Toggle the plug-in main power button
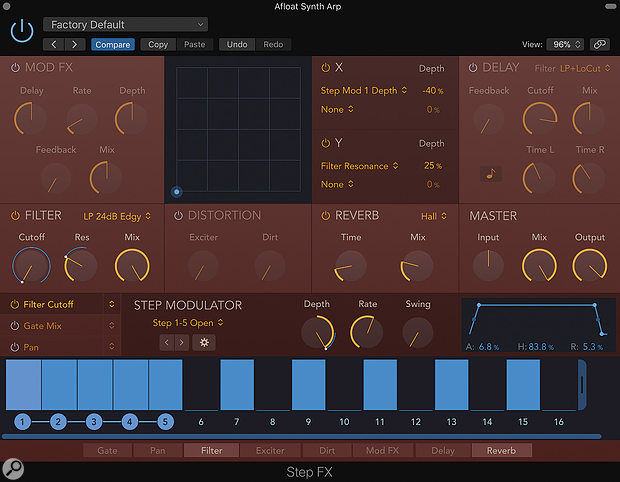 tap(22, 30)
